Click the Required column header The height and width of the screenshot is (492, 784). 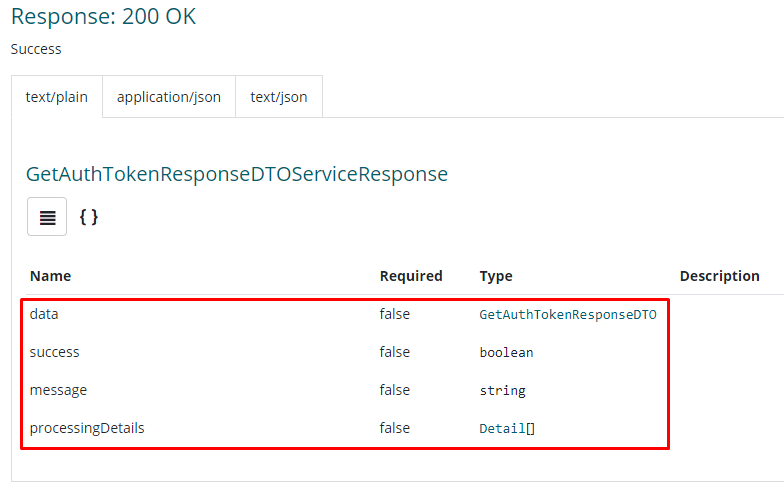(410, 276)
